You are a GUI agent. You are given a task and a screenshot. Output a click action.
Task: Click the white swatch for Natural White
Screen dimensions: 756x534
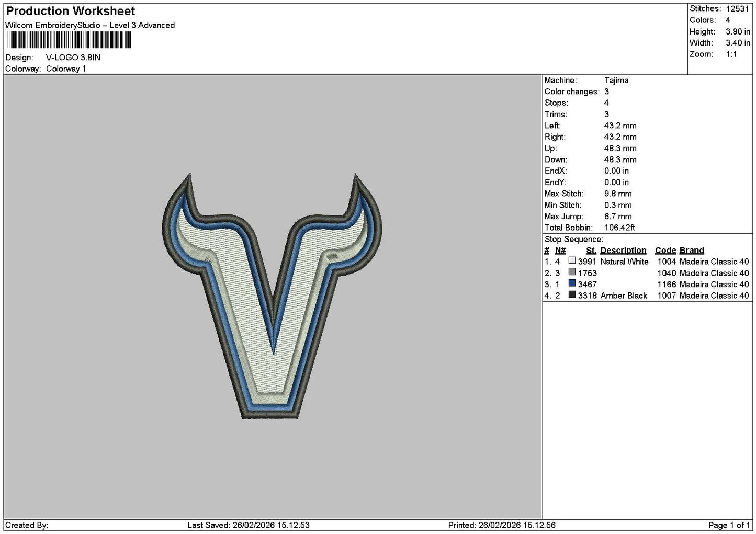572,260
